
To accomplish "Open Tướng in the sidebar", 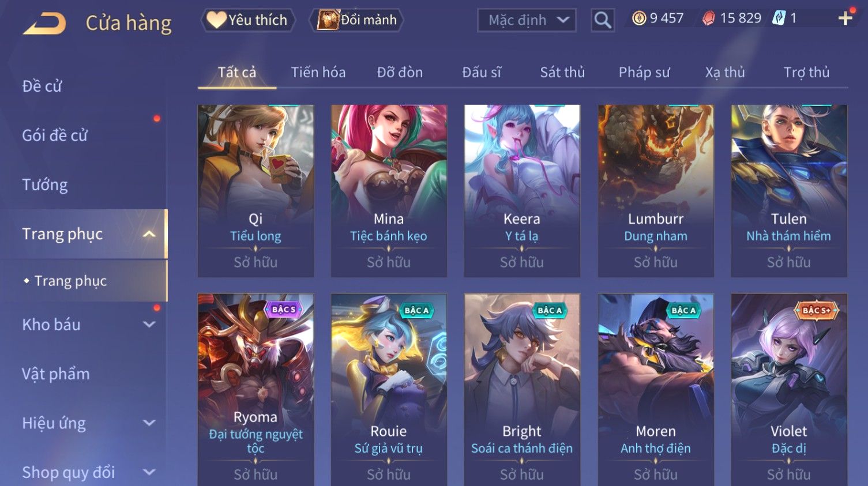I will (x=45, y=184).
